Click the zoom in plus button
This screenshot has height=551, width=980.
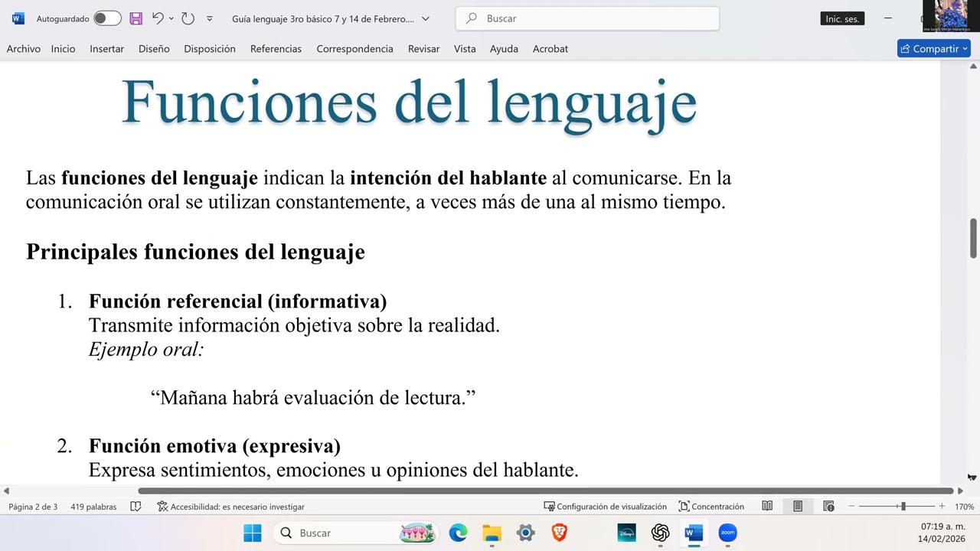942,507
